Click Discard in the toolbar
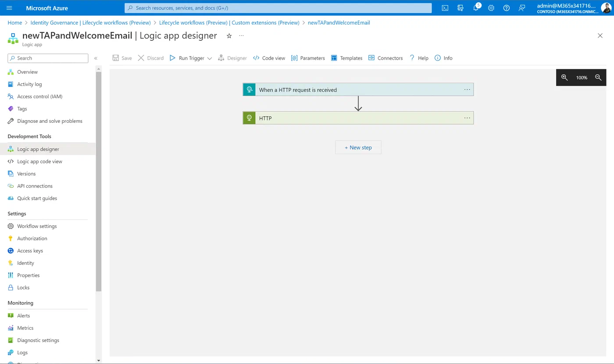This screenshot has width=614, height=364. (150, 58)
